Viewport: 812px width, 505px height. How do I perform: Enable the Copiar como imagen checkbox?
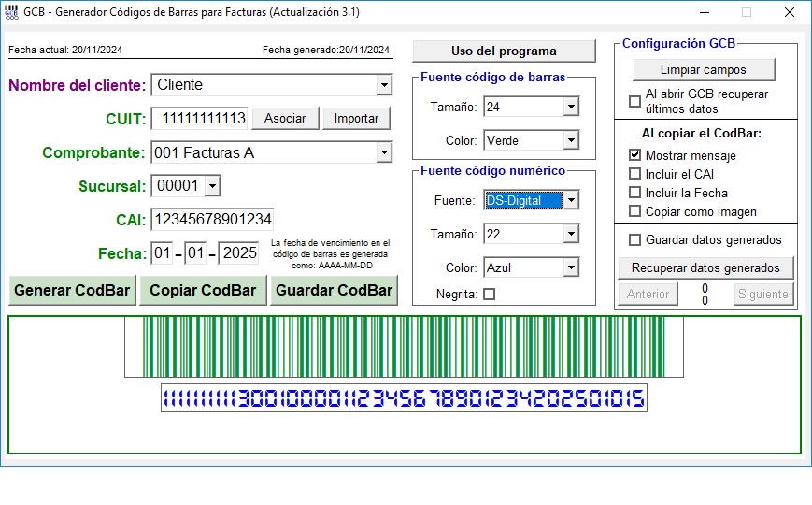635,211
